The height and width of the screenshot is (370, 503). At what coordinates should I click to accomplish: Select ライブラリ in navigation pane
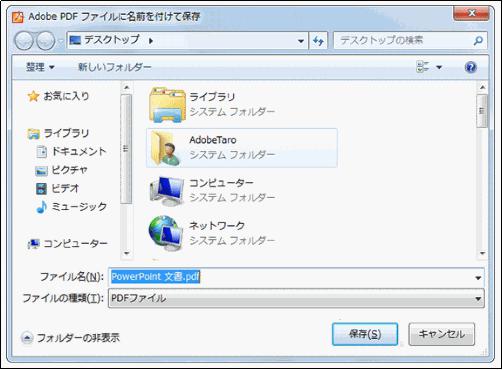tap(67, 133)
